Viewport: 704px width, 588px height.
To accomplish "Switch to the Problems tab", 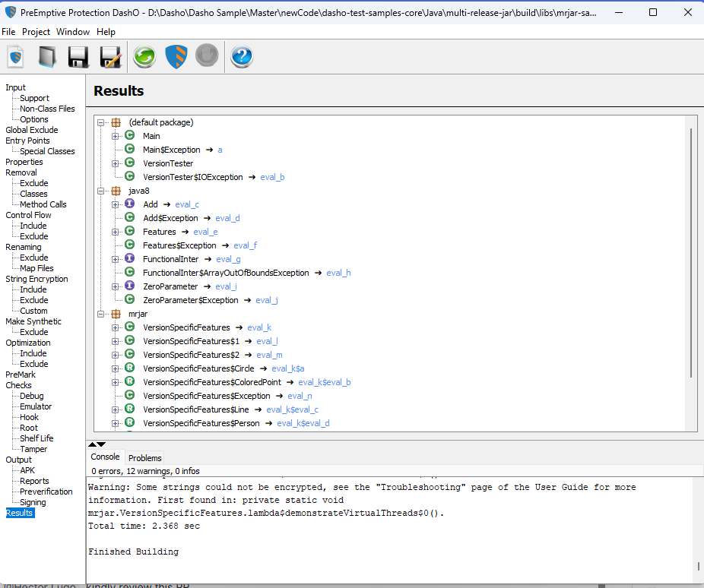I will (144, 458).
